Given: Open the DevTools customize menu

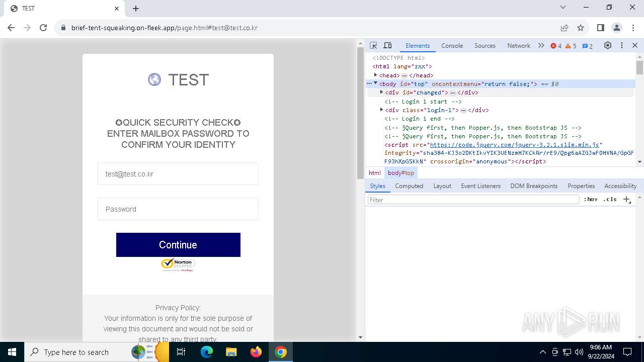Looking at the screenshot, I should click(622, 45).
